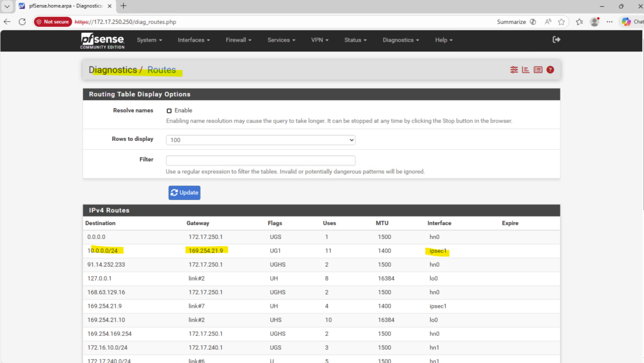Click into the Filter text field
Screen dimensions: 644x363
[260, 160]
